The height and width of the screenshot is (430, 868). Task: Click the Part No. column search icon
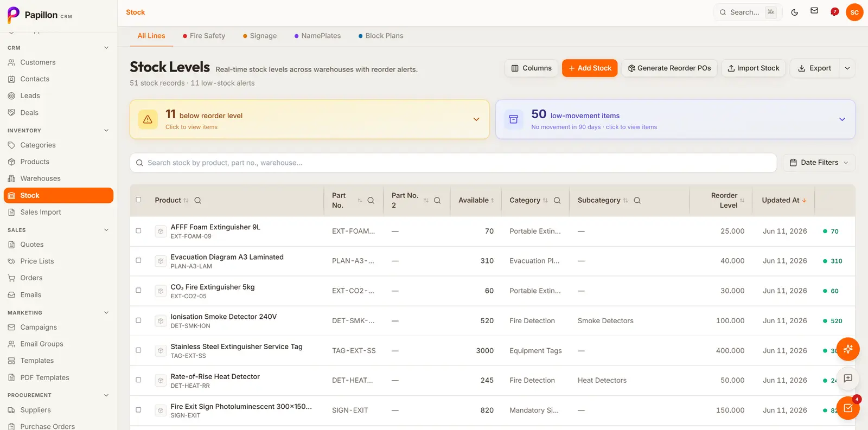[x=371, y=201]
